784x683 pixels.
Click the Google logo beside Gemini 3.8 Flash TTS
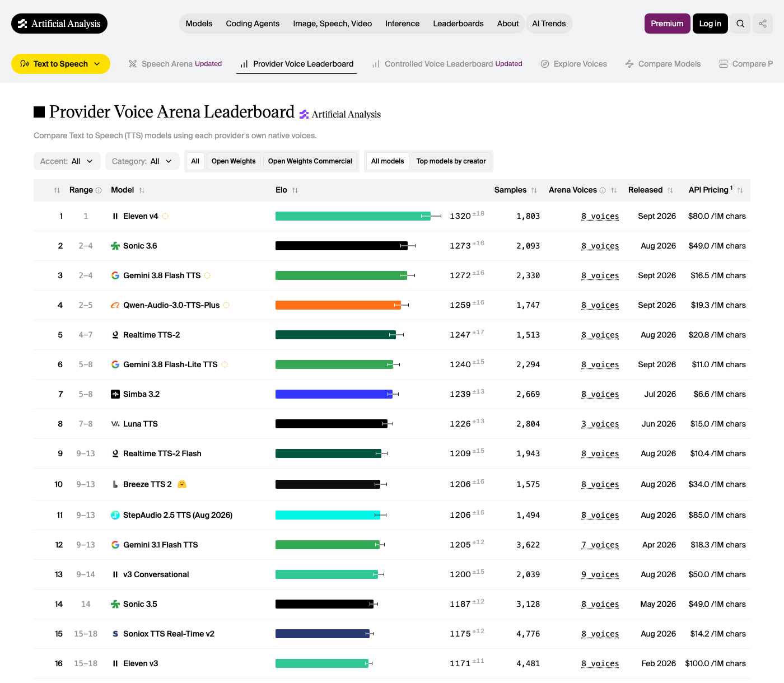coord(115,275)
